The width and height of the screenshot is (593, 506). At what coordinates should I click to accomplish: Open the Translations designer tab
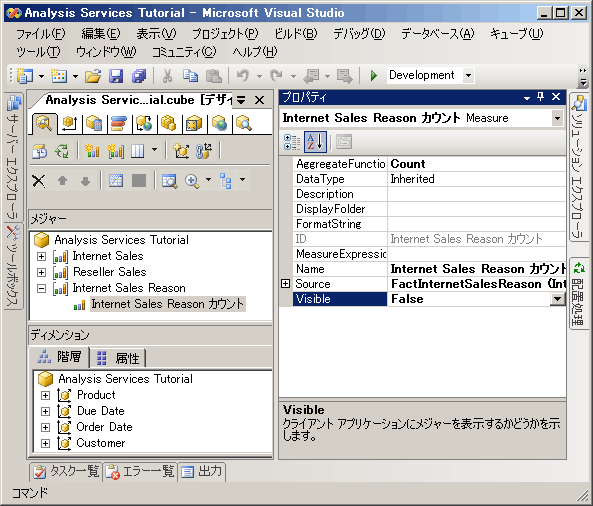[219, 123]
